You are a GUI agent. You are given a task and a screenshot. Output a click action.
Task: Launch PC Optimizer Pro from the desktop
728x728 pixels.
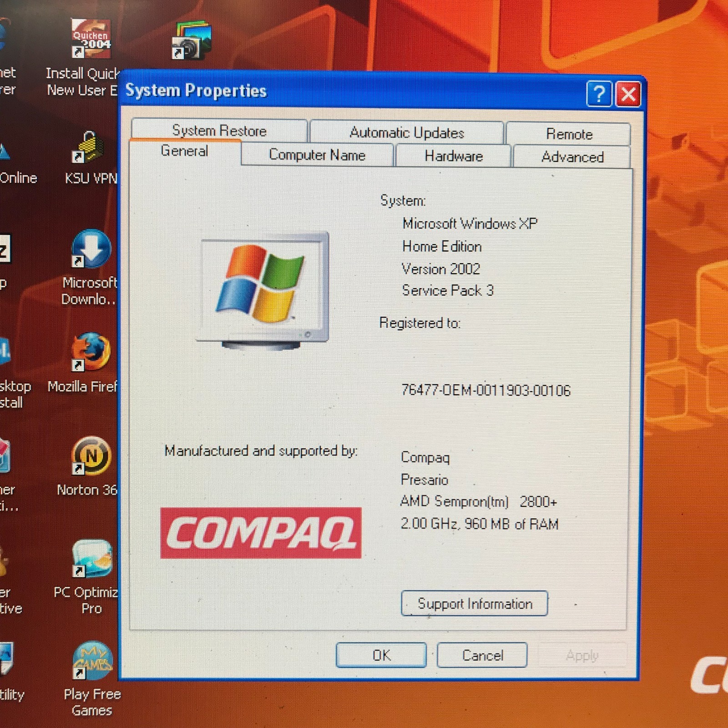(92, 559)
